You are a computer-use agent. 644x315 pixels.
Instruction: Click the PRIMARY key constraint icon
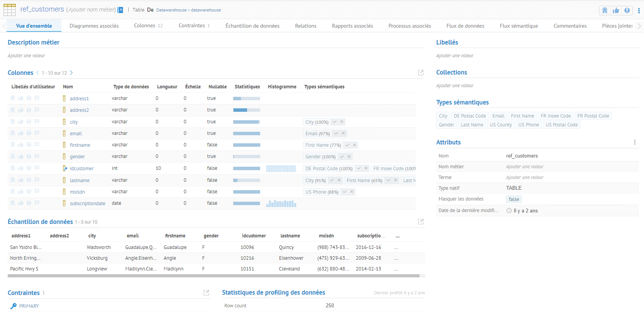pos(13,306)
